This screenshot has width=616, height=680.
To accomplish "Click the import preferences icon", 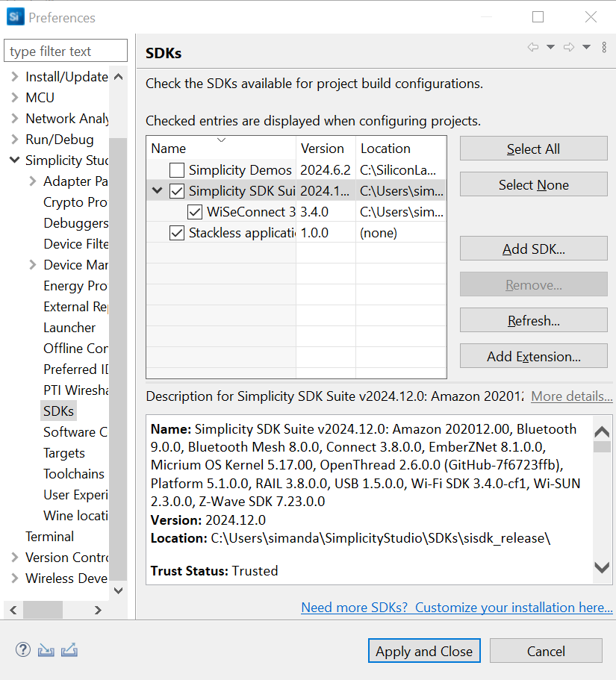I will [x=46, y=649].
